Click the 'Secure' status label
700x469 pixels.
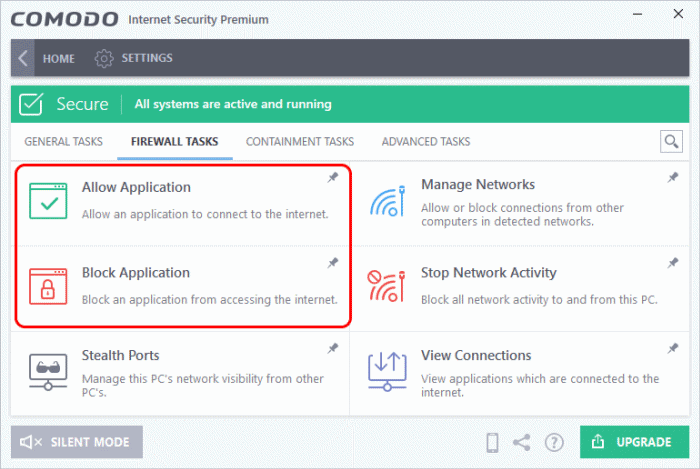[82, 104]
